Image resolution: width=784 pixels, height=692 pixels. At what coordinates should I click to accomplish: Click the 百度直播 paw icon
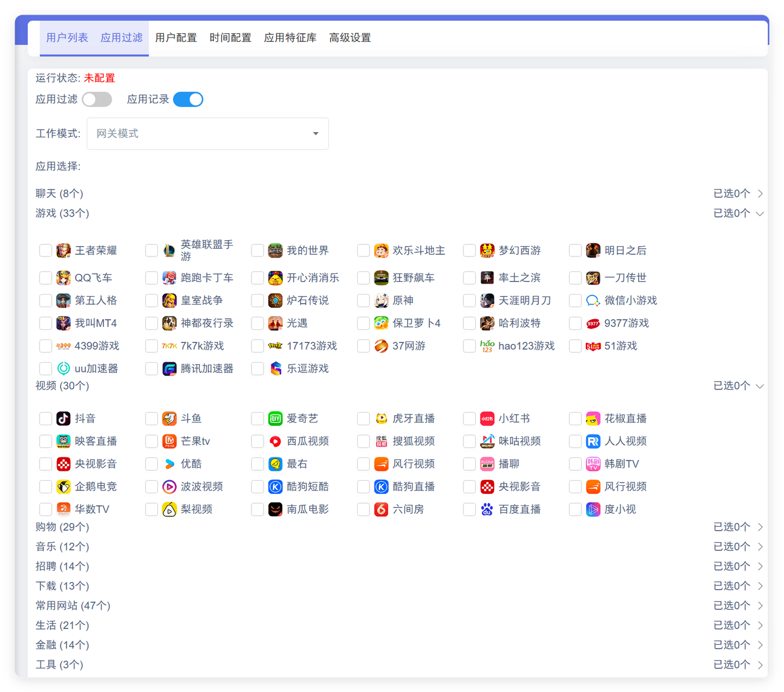click(487, 510)
